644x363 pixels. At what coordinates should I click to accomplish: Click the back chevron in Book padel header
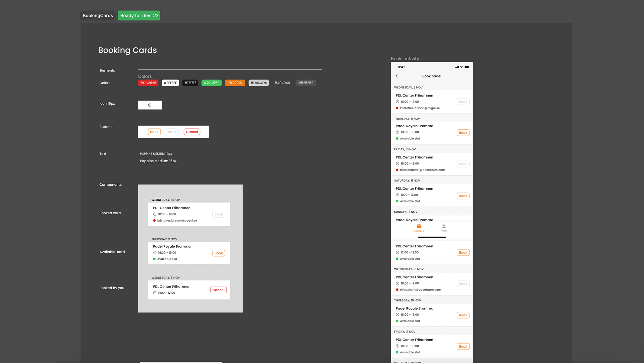pyautogui.click(x=396, y=76)
